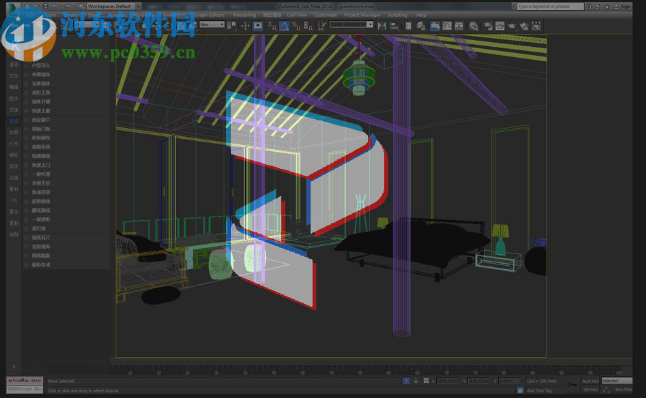Click the Align tool icon
This screenshot has width=646, height=398.
[394, 26]
